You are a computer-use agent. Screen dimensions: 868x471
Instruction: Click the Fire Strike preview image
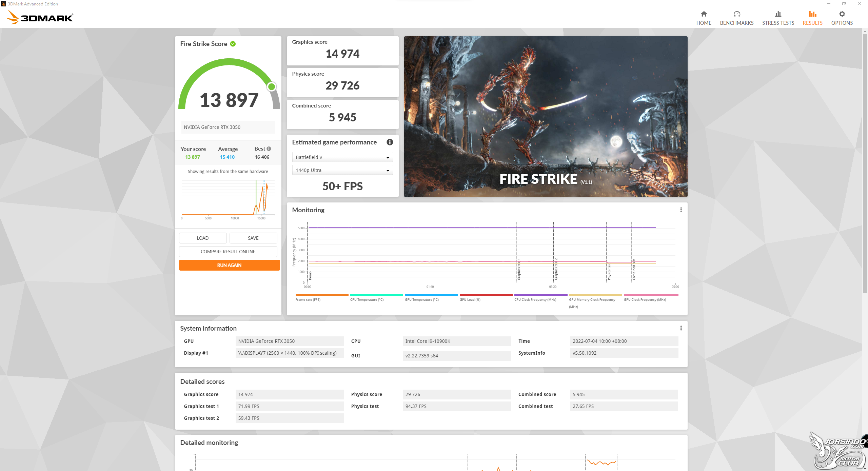[546, 117]
